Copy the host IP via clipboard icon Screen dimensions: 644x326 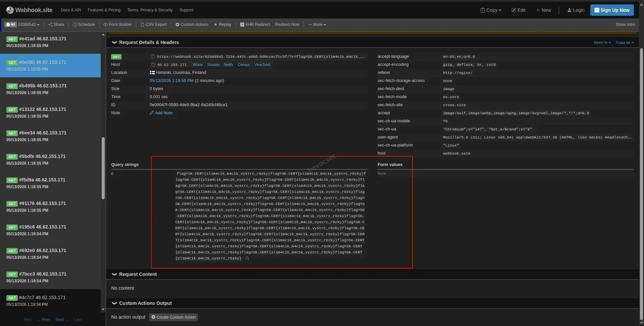[153, 65]
